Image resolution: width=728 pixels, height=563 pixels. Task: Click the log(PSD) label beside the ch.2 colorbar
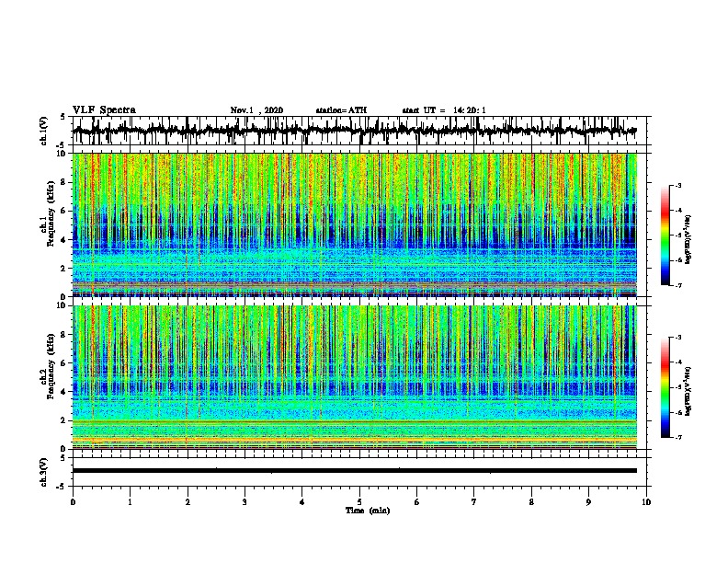pyautogui.click(x=688, y=391)
